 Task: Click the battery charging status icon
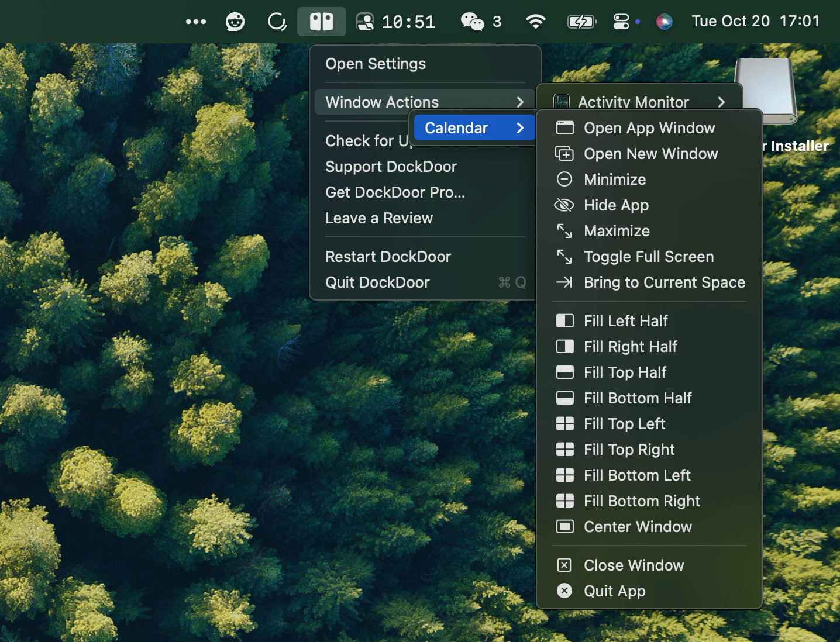(x=582, y=22)
